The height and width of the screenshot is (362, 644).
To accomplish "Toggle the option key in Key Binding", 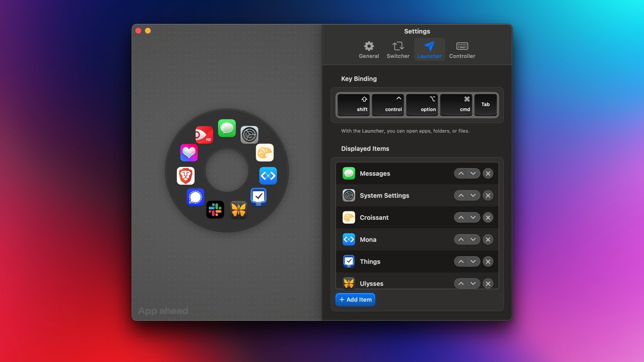I will [x=422, y=105].
